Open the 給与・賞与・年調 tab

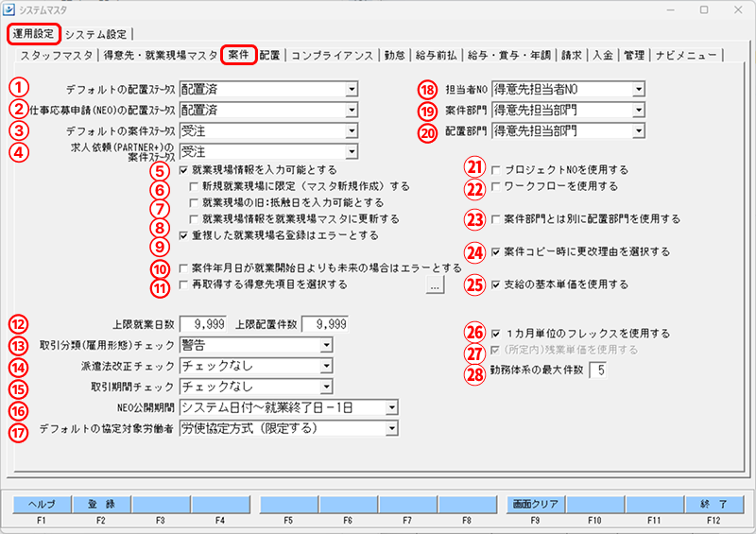[x=509, y=55]
